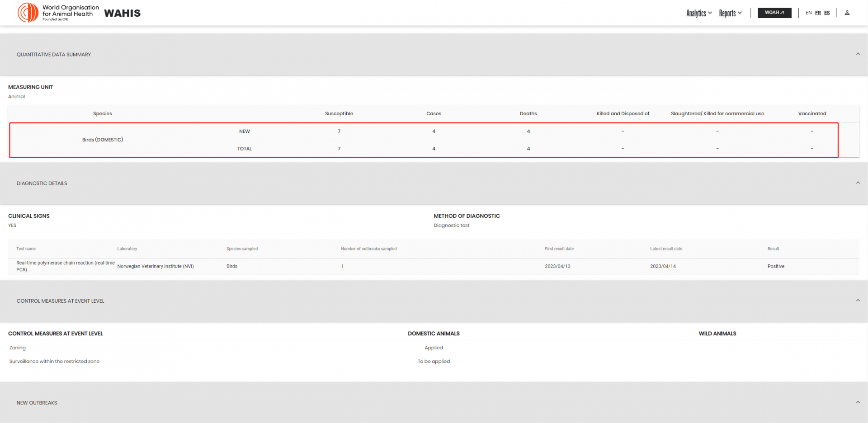The height and width of the screenshot is (423, 868).
Task: Click Norwegian Veterinary Institute (NVI) cell
Action: pyautogui.click(x=156, y=266)
